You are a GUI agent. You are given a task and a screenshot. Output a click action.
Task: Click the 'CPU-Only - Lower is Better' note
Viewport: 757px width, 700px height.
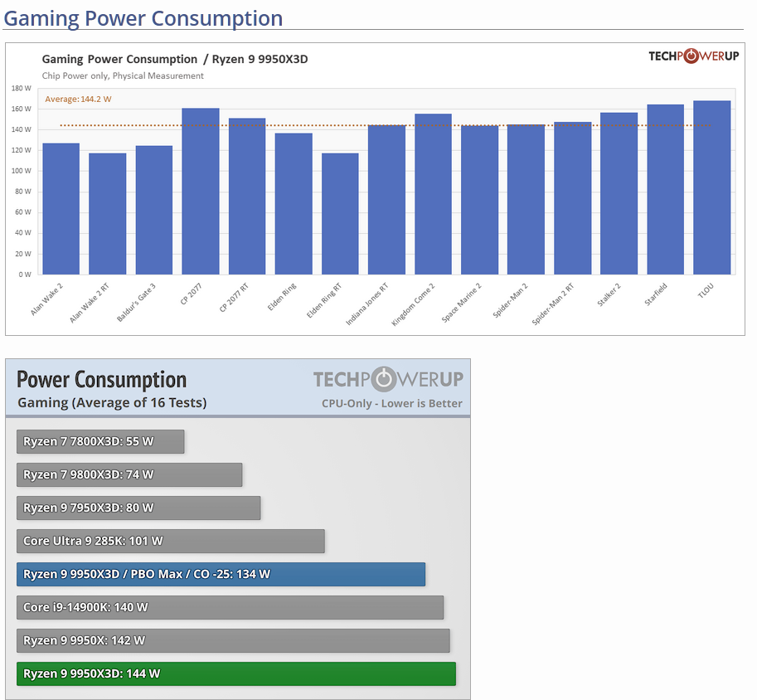tap(392, 403)
